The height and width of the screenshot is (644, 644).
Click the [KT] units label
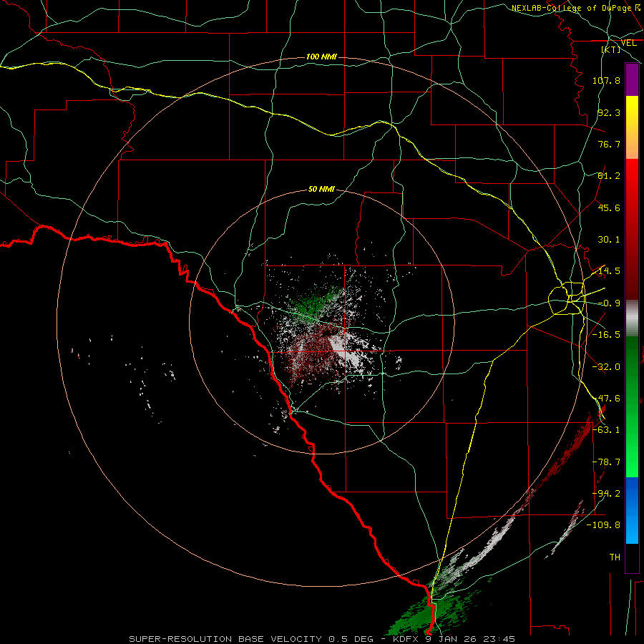coord(611,49)
